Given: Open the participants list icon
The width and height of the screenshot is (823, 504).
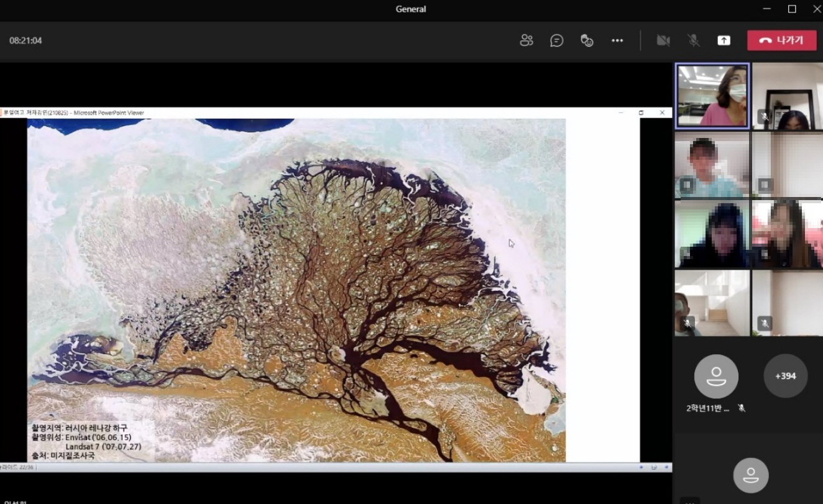Looking at the screenshot, I should pyautogui.click(x=526, y=40).
